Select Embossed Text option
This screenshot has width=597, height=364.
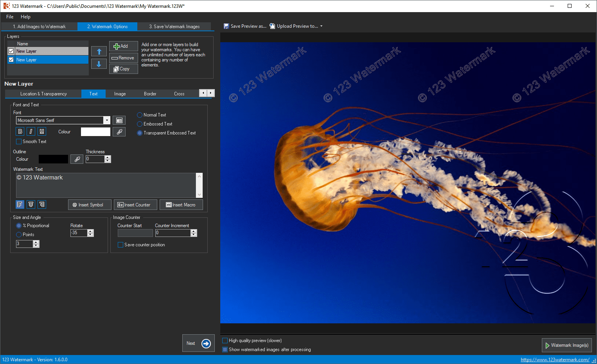[140, 124]
